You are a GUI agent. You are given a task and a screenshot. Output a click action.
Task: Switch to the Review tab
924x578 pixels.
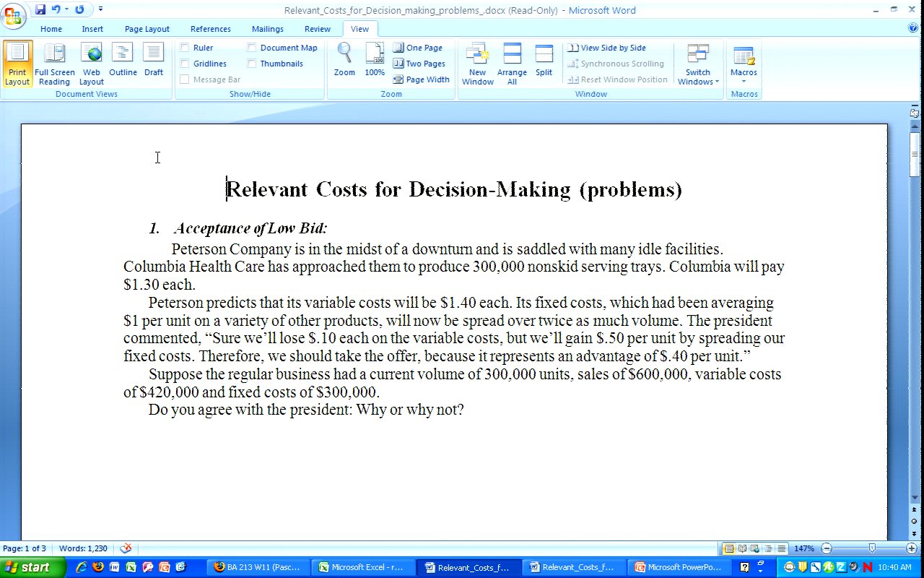point(317,29)
